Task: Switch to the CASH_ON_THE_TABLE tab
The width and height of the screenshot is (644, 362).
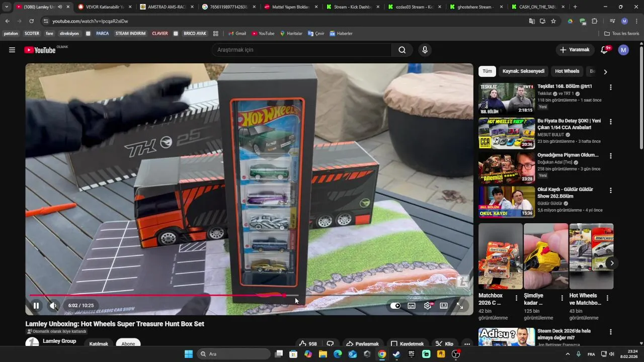Action: click(x=538, y=7)
